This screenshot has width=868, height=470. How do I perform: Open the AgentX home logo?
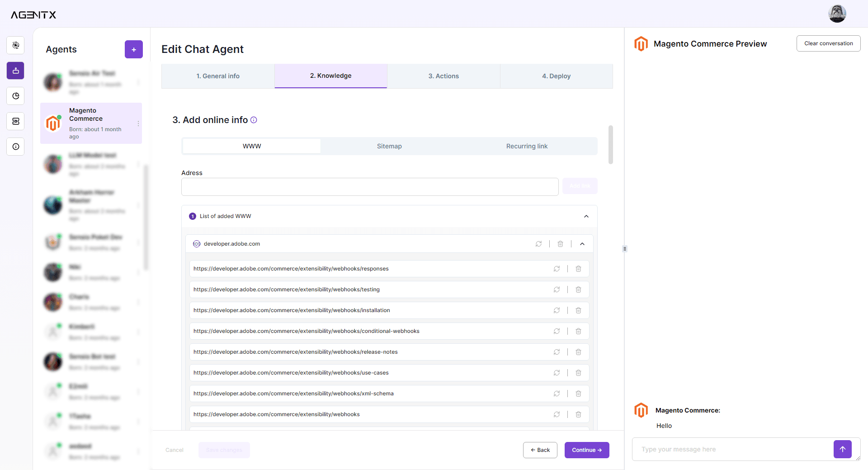click(x=33, y=15)
